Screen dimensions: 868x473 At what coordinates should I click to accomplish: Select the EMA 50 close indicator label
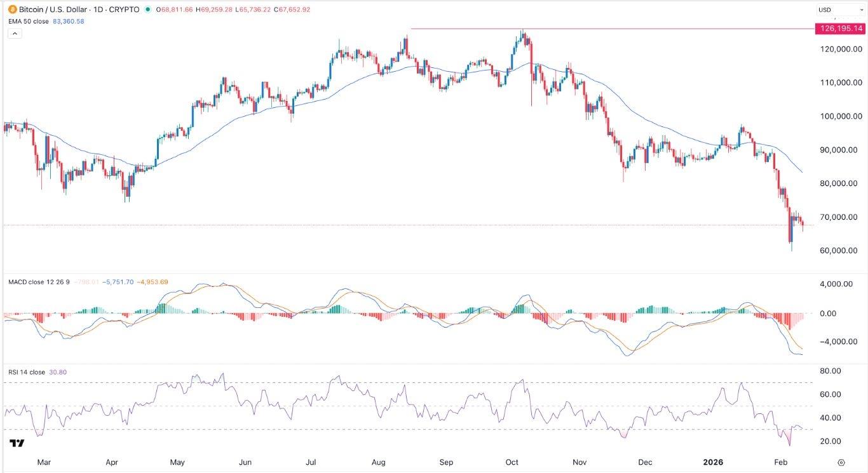click(x=27, y=21)
